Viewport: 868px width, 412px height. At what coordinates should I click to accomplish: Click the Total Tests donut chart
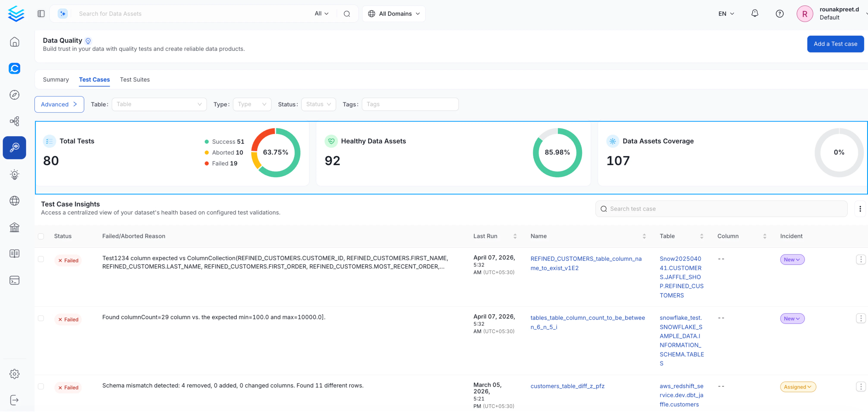276,152
